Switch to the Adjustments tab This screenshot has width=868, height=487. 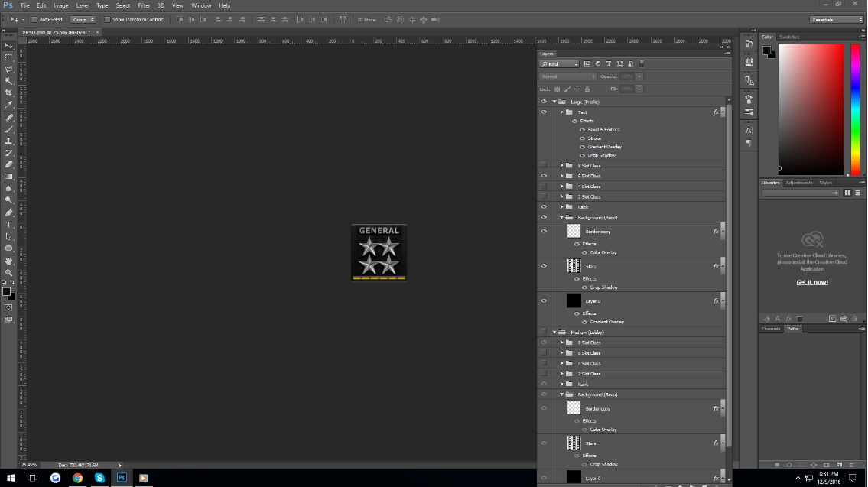799,183
